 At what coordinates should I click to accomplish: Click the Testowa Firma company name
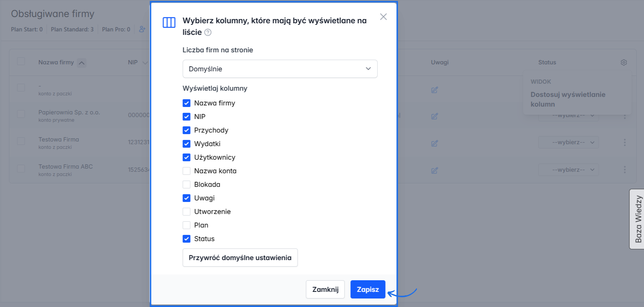point(59,140)
